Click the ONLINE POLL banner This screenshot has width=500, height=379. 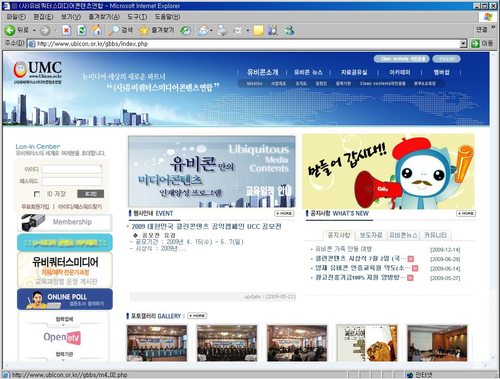(65, 299)
